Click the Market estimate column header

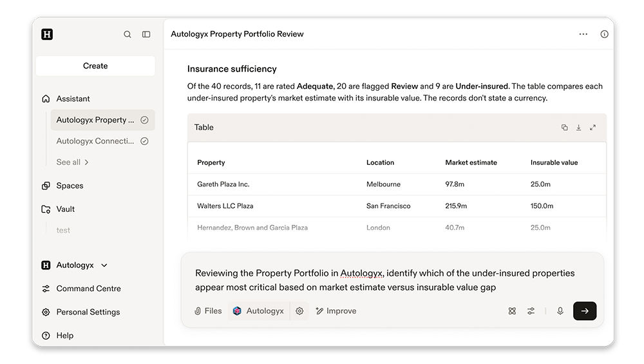click(x=471, y=163)
